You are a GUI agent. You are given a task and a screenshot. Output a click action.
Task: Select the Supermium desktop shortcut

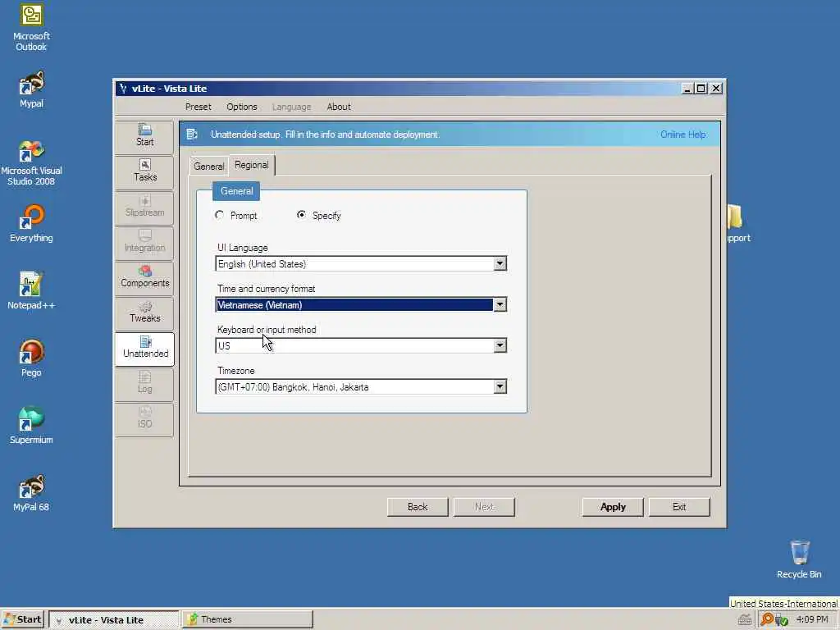[x=31, y=426]
